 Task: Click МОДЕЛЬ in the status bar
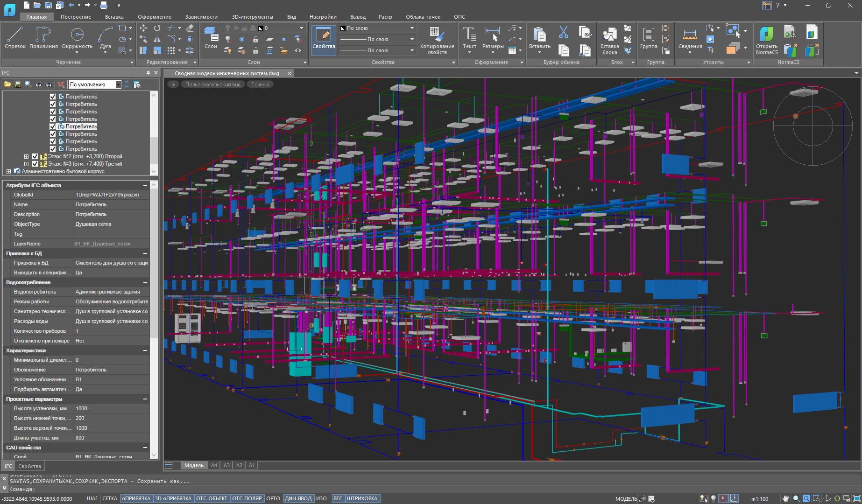click(x=626, y=498)
